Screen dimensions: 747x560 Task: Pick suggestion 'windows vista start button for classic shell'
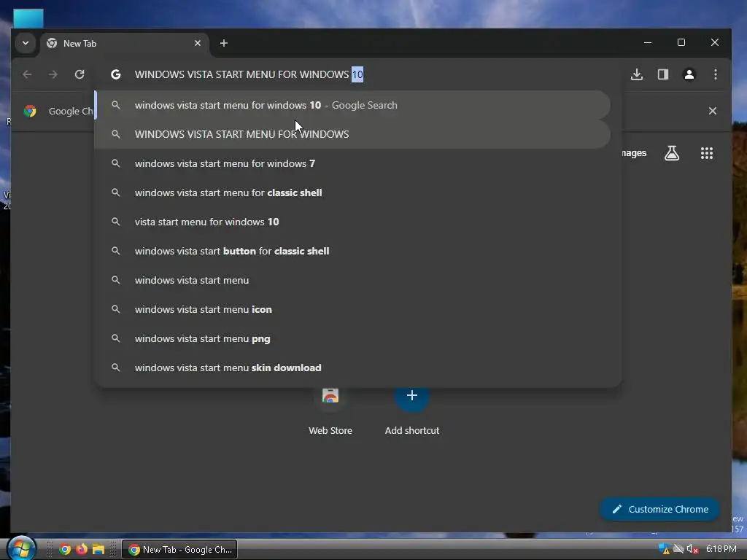(x=352, y=251)
